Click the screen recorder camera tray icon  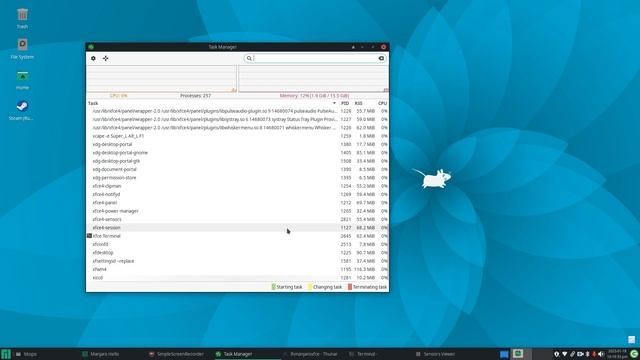point(580,354)
